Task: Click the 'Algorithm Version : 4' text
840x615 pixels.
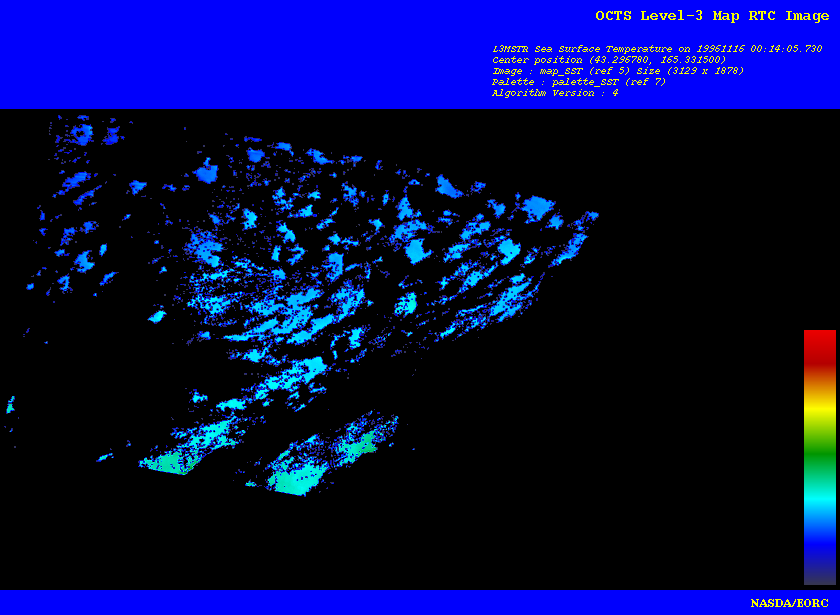Action: click(x=555, y=93)
